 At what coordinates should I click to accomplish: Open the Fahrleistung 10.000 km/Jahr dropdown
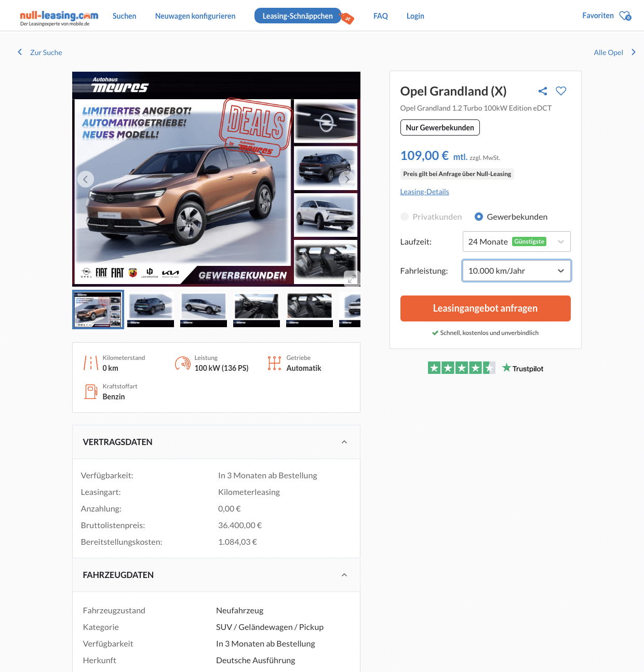[x=517, y=271]
